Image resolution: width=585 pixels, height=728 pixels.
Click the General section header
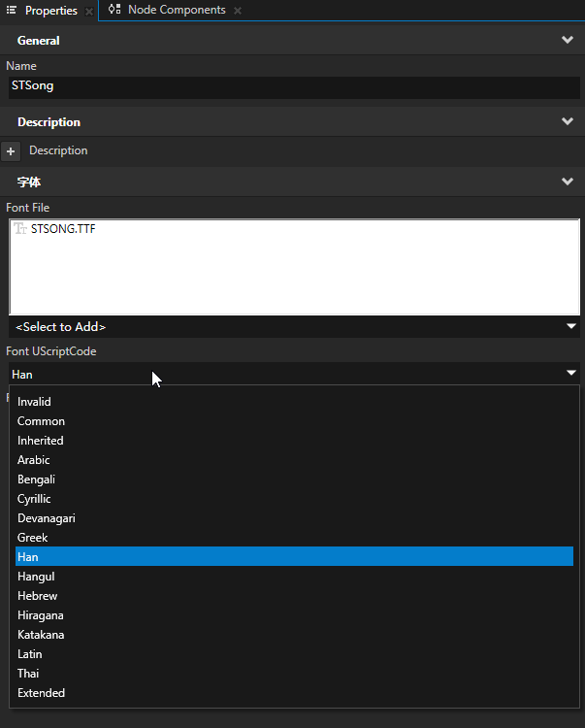[292, 40]
